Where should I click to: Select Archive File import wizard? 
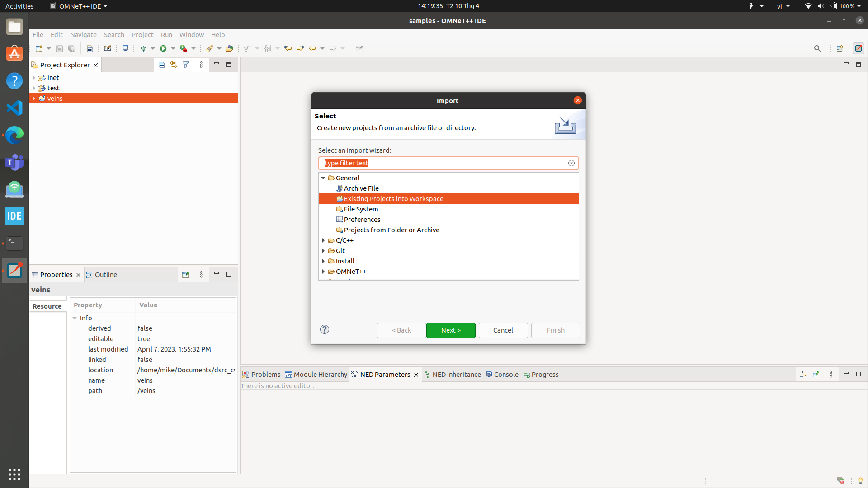click(361, 188)
